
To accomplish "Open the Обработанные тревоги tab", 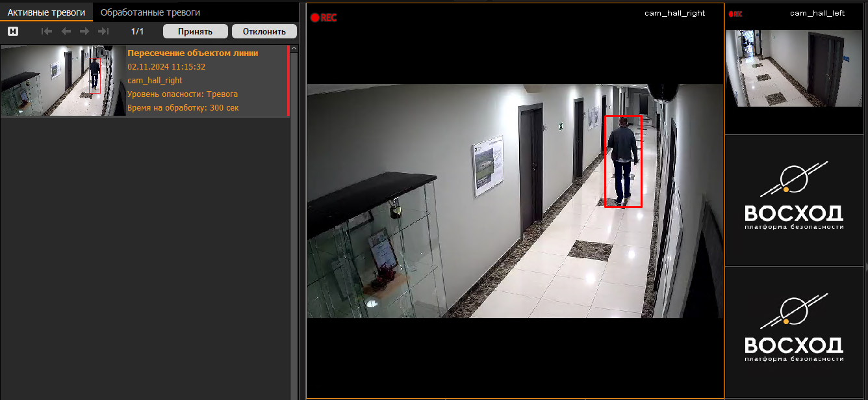I will click(x=150, y=12).
